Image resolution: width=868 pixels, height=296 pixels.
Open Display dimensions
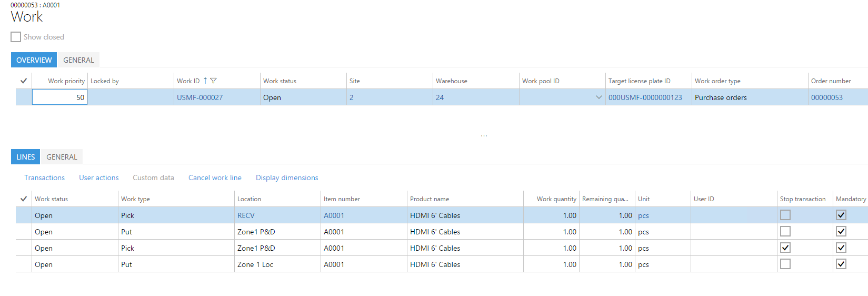pyautogui.click(x=287, y=177)
